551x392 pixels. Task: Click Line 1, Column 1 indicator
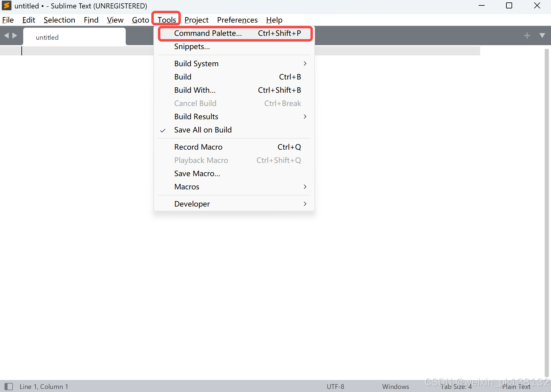43,386
